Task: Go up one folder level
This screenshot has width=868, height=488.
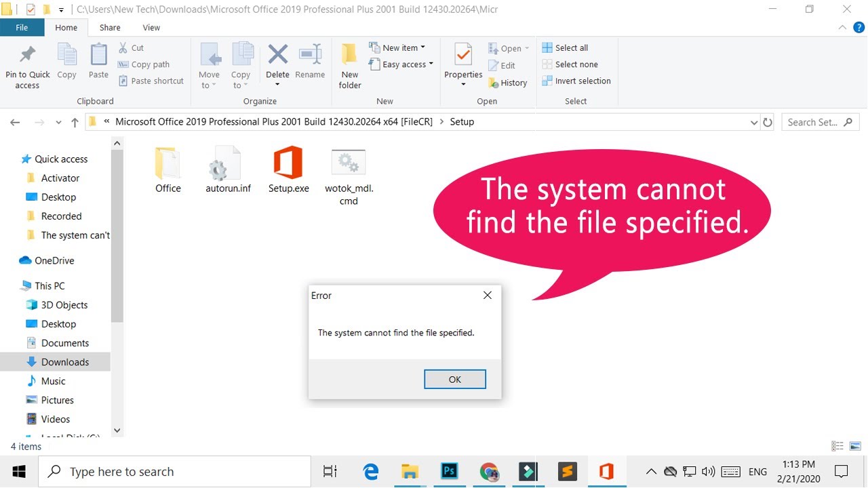Action: [x=75, y=123]
